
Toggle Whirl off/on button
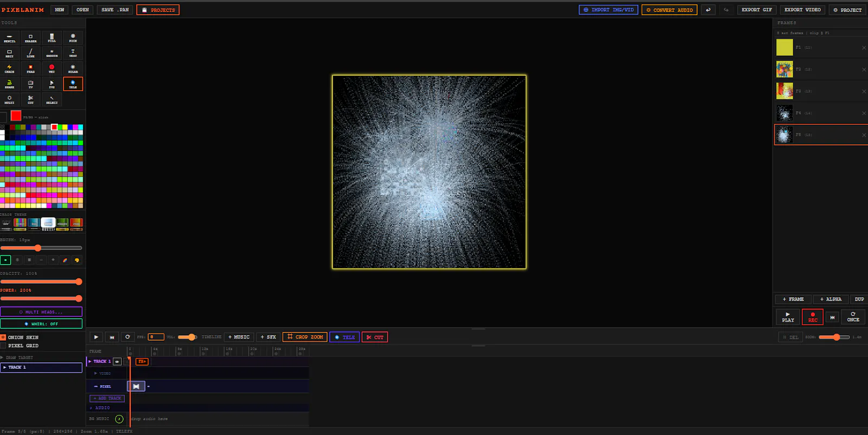click(x=41, y=324)
